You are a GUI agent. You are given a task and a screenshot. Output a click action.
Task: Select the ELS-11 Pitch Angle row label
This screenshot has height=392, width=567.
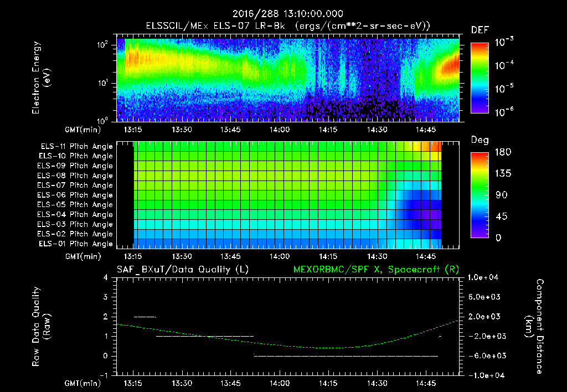[76, 147]
